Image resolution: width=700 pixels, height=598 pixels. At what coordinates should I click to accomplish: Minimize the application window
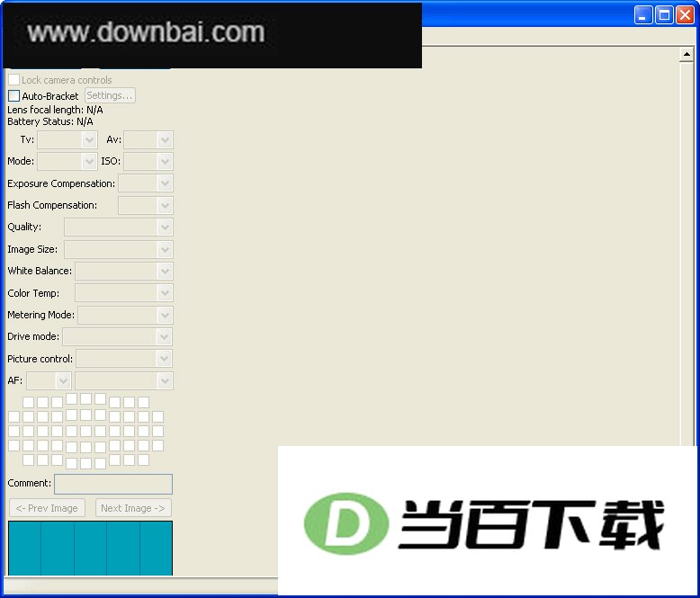point(642,15)
